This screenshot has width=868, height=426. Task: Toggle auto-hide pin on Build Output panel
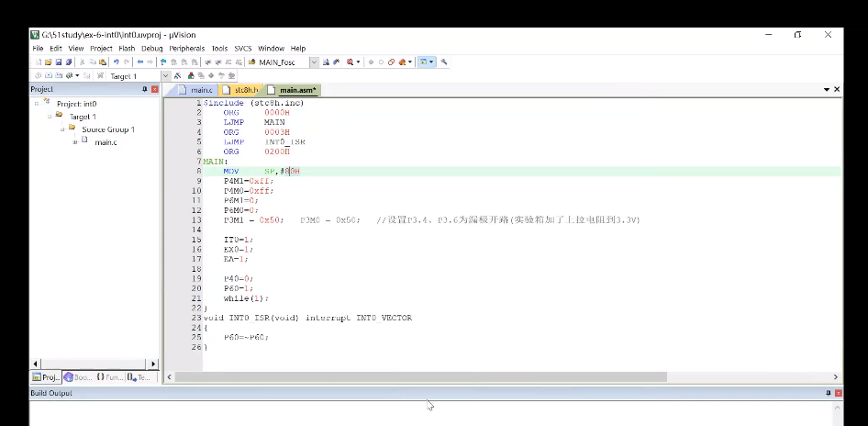coord(827,393)
